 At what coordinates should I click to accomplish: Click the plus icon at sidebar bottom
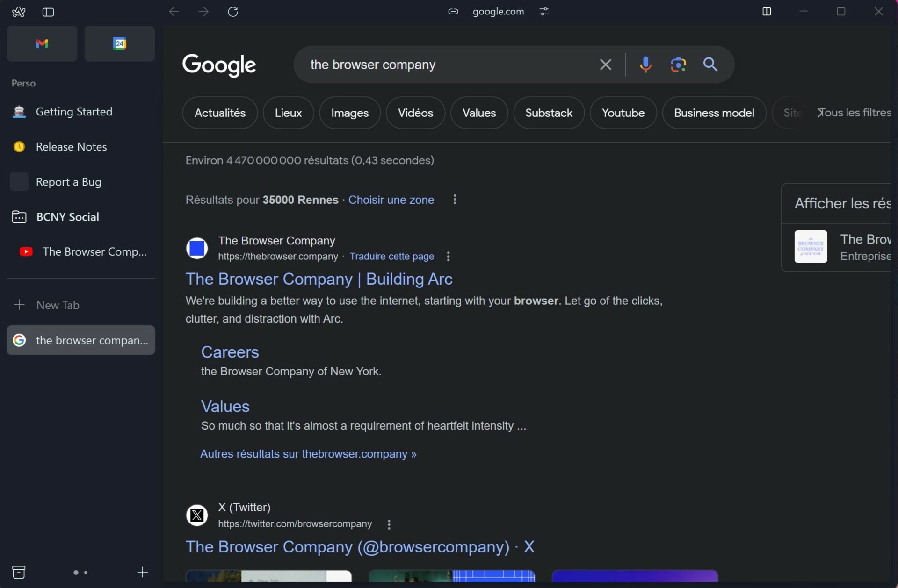(x=143, y=572)
